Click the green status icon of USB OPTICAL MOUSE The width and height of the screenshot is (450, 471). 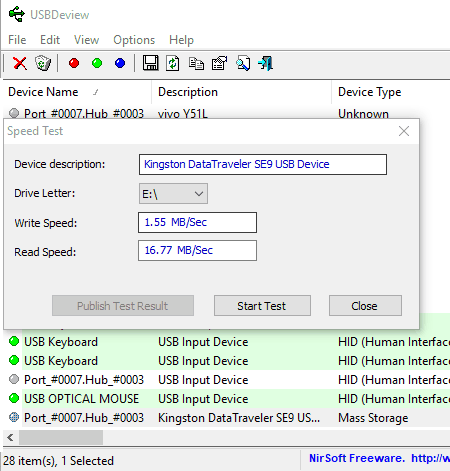click(14, 398)
